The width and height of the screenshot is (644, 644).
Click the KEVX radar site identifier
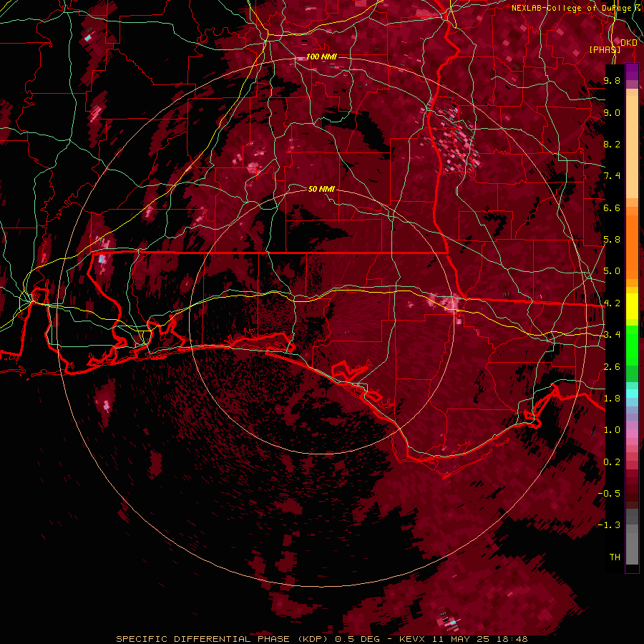click(413, 639)
